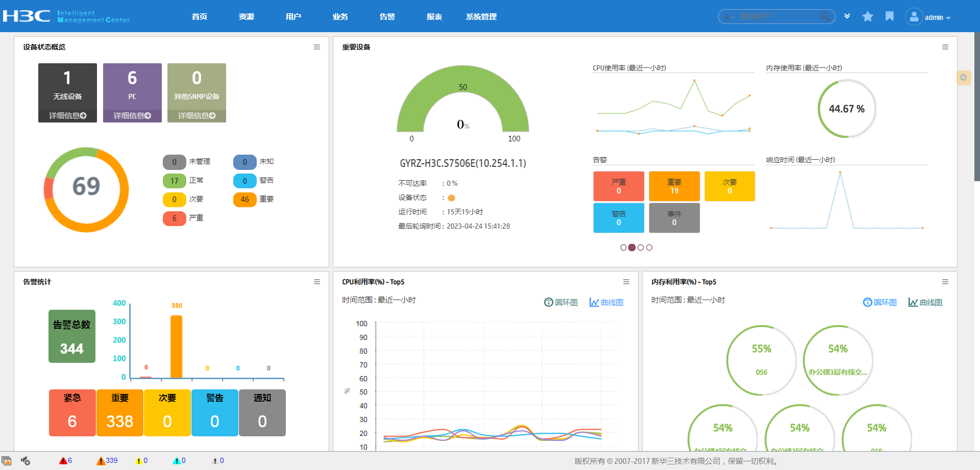
Task: Open the alarm board window icon
Action: [x=7, y=461]
